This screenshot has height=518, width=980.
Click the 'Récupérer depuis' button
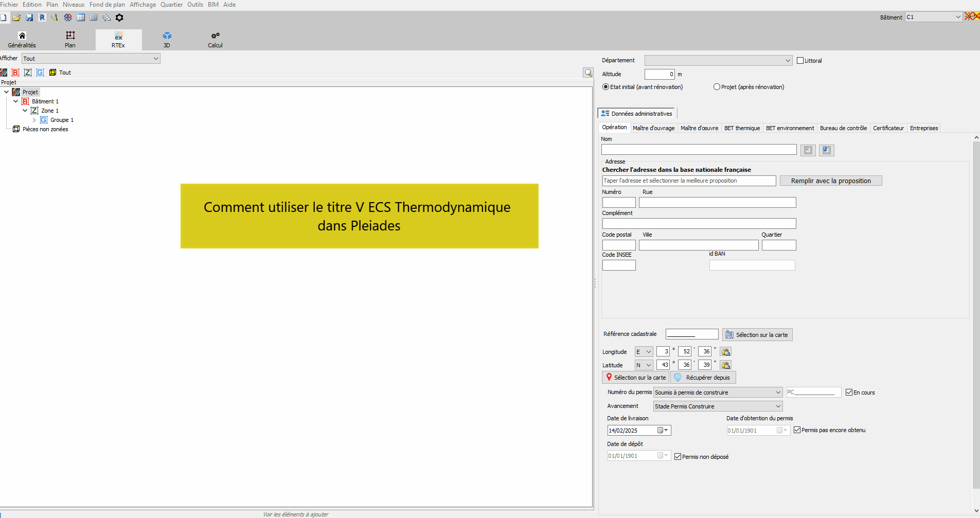pyautogui.click(x=703, y=378)
